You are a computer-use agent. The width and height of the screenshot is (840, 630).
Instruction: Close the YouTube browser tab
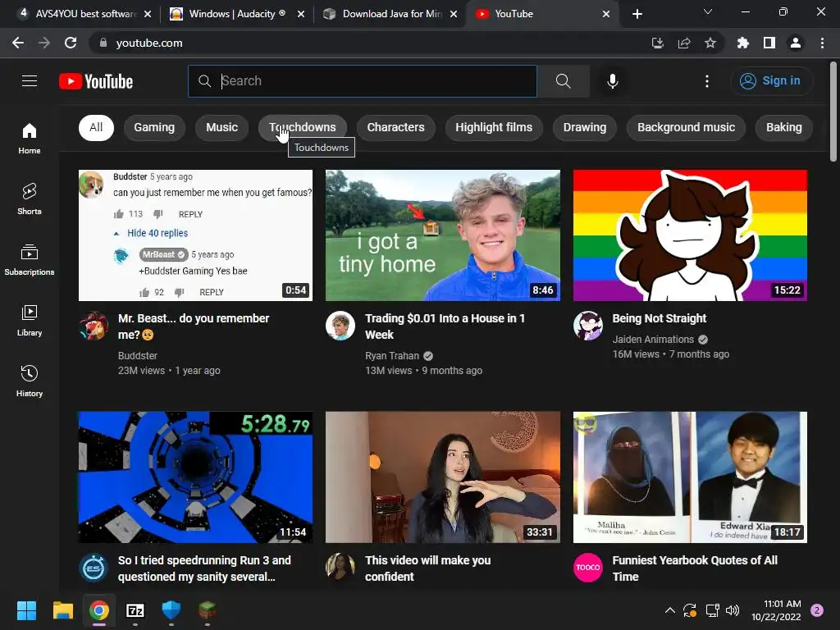pos(606,14)
